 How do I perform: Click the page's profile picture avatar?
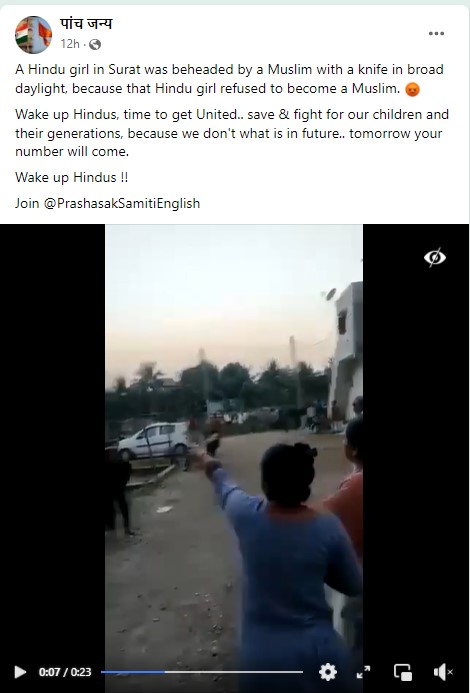(x=33, y=34)
